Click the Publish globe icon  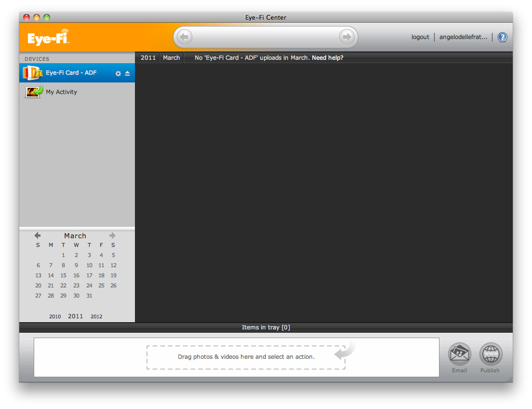[x=491, y=354]
